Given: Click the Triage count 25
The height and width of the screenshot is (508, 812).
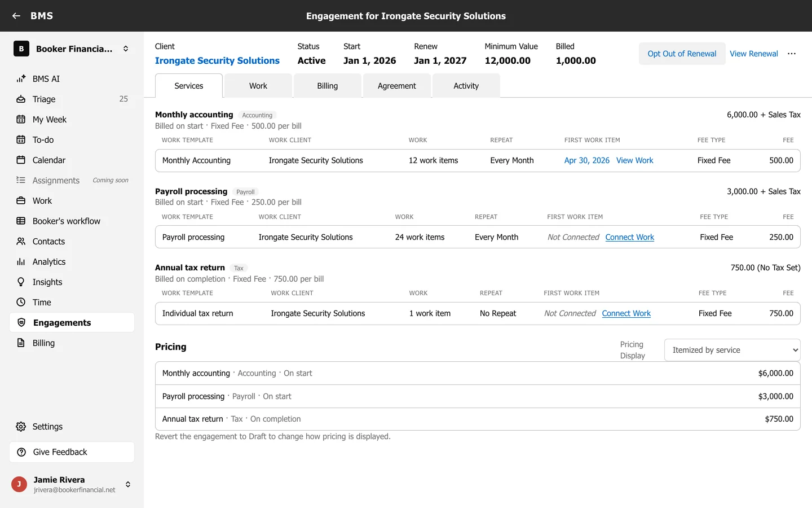Looking at the screenshot, I should (x=123, y=99).
